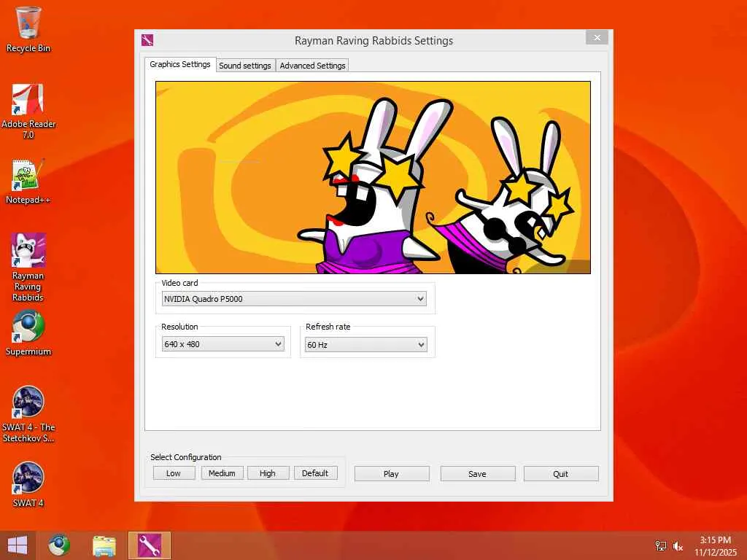
Task: Open the Recycle Bin desktop icon
Action: tap(28, 29)
